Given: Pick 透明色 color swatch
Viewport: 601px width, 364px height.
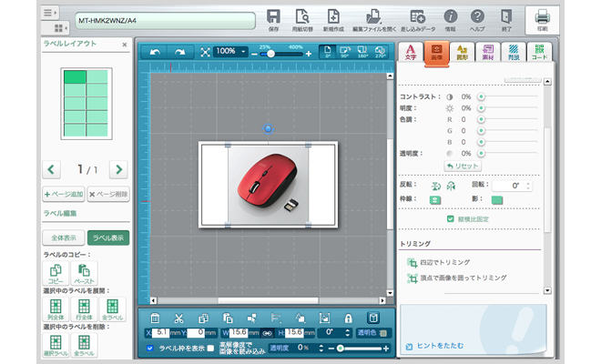Looking at the screenshot, I should click(382, 333).
